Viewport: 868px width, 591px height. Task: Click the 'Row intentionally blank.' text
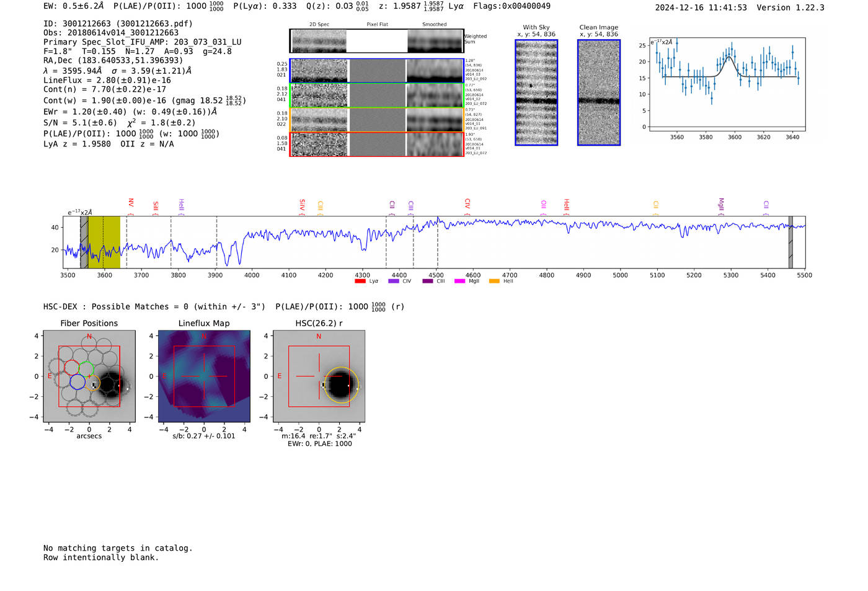click(101, 558)
